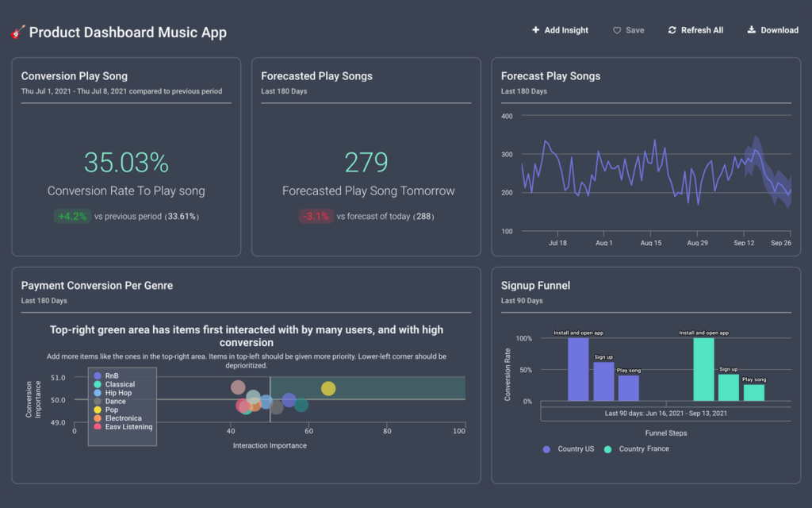
Task: Click the heart icon next to Save
Action: (617, 31)
